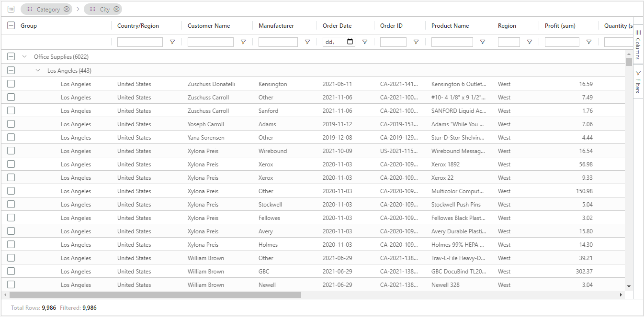Viewport: 644px width, 317px height.
Task: Remove the Category grouping chip
Action: [67, 10]
